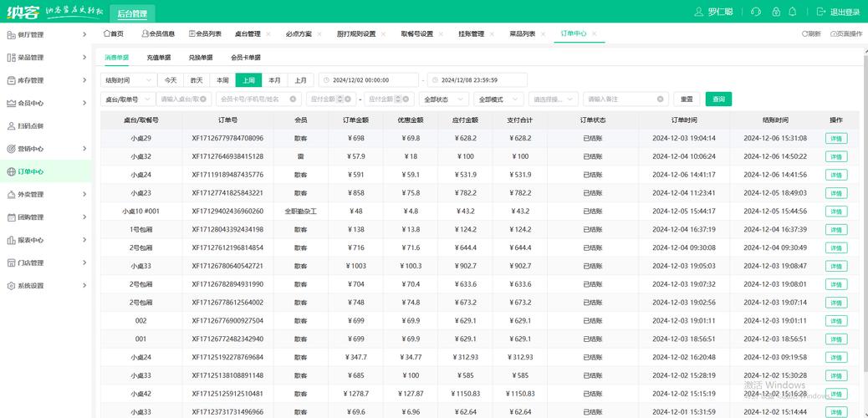
Task: Click the 库存管理 sidebar icon
Action: coord(11,80)
